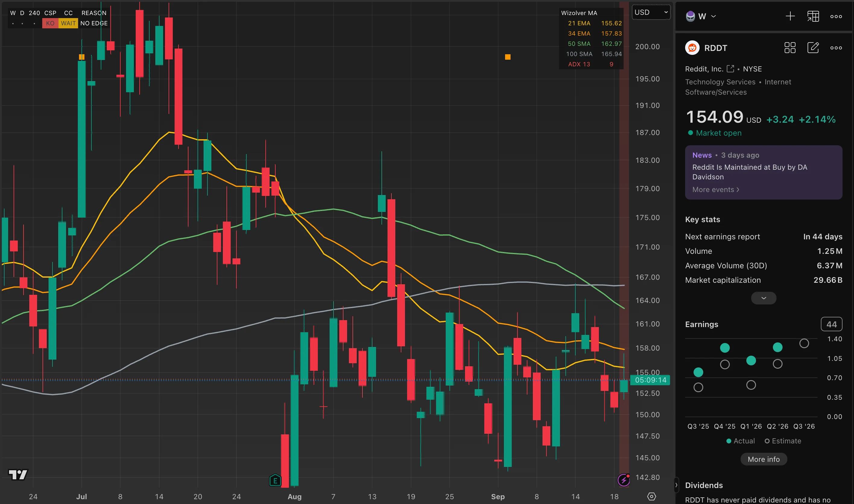This screenshot has width=854, height=504.
Task: Click the KO status label
Action: click(x=50, y=23)
